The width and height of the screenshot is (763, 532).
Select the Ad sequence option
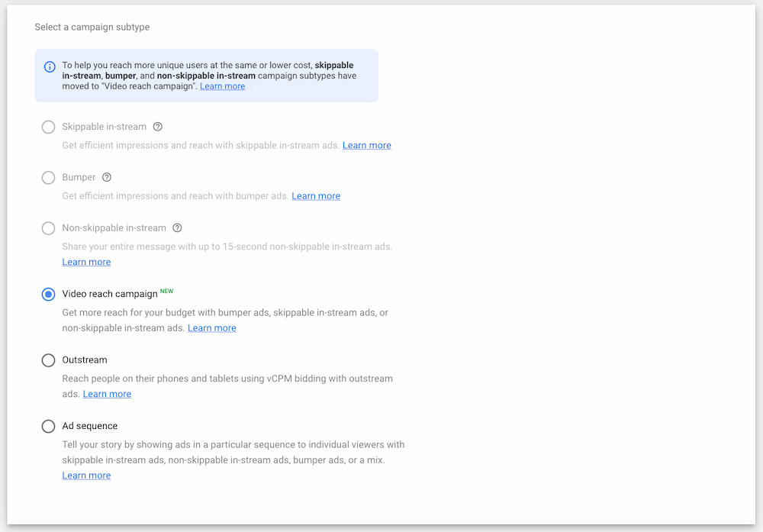coord(48,426)
